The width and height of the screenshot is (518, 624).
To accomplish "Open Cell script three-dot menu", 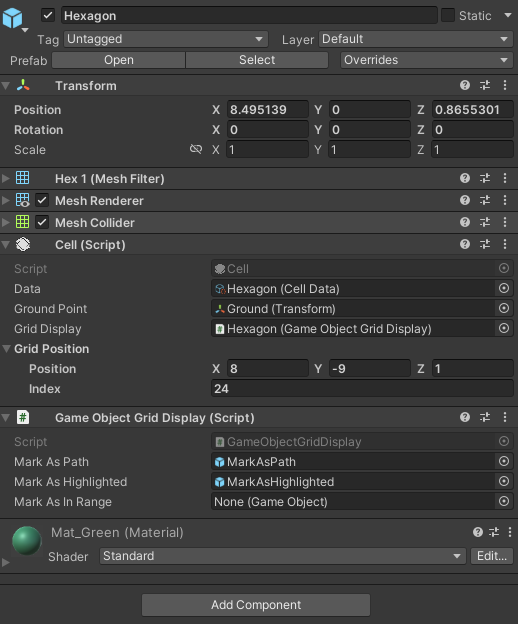I will 505,244.
